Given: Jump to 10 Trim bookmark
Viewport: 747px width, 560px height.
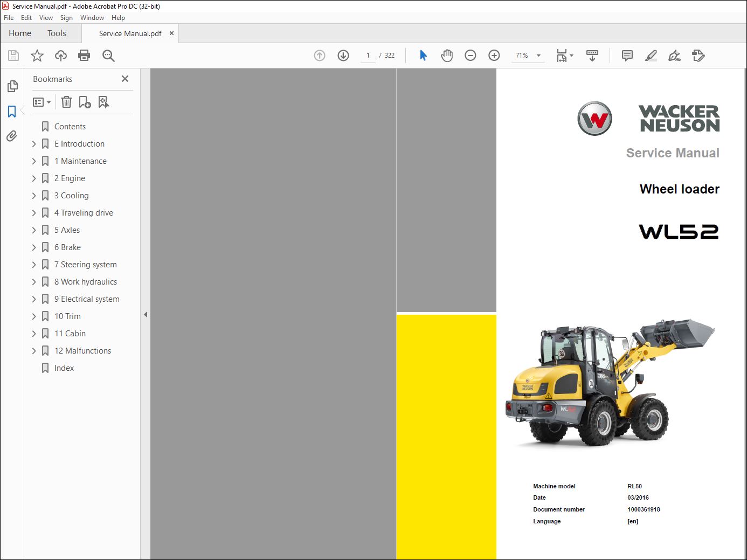Looking at the screenshot, I should 67,316.
